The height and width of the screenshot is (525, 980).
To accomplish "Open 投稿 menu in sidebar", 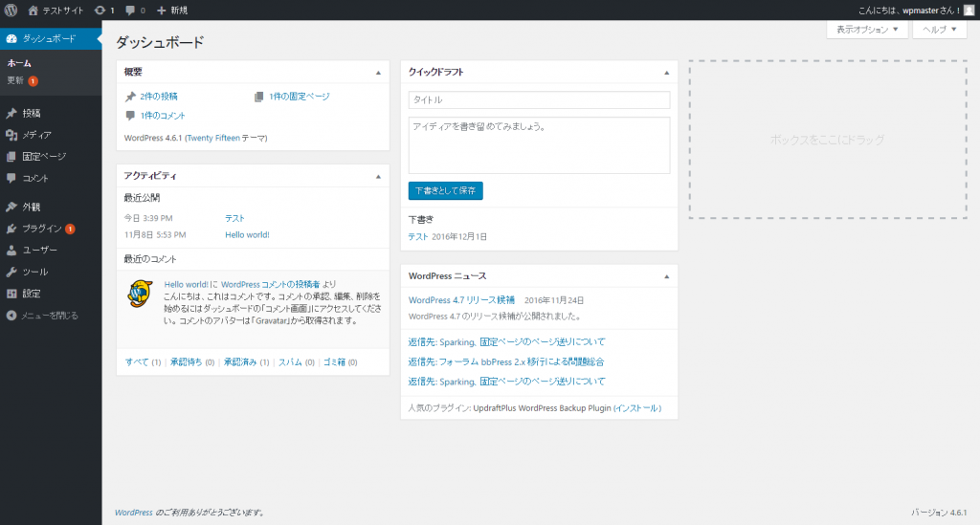I will [32, 113].
